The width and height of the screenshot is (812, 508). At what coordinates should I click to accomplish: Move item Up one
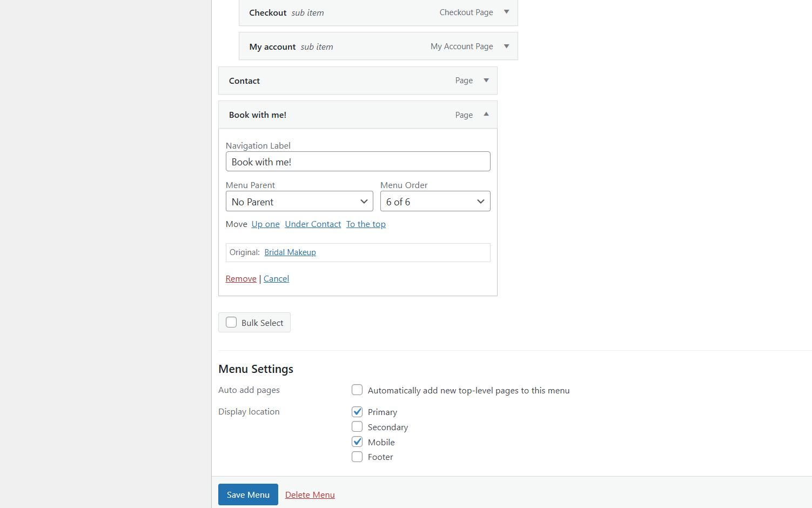tap(265, 224)
